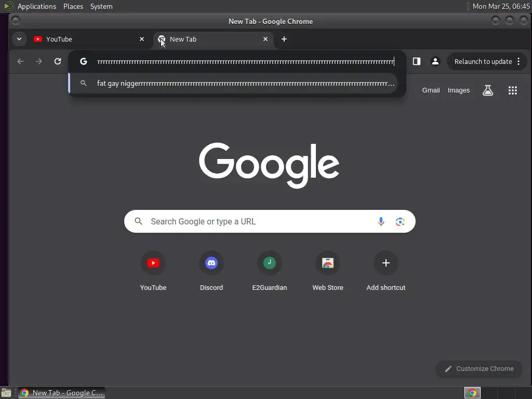Image resolution: width=532 pixels, height=399 pixels.
Task: Open the Web Store shortcut tile
Action: coord(328,271)
